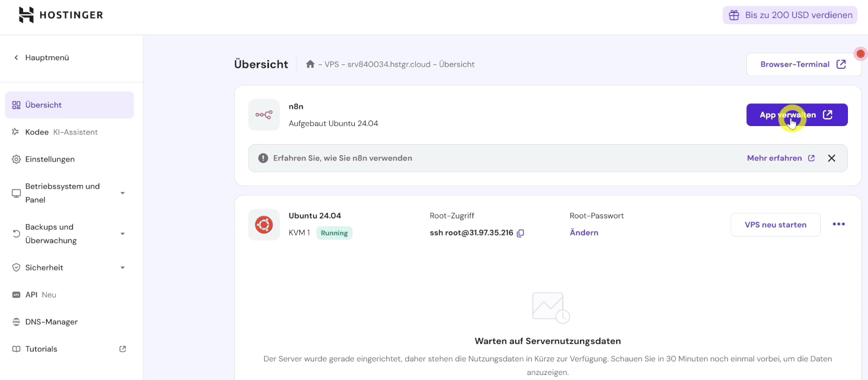This screenshot has height=380, width=868.
Task: Expand the Sicherheit dropdown arrow
Action: (x=122, y=268)
